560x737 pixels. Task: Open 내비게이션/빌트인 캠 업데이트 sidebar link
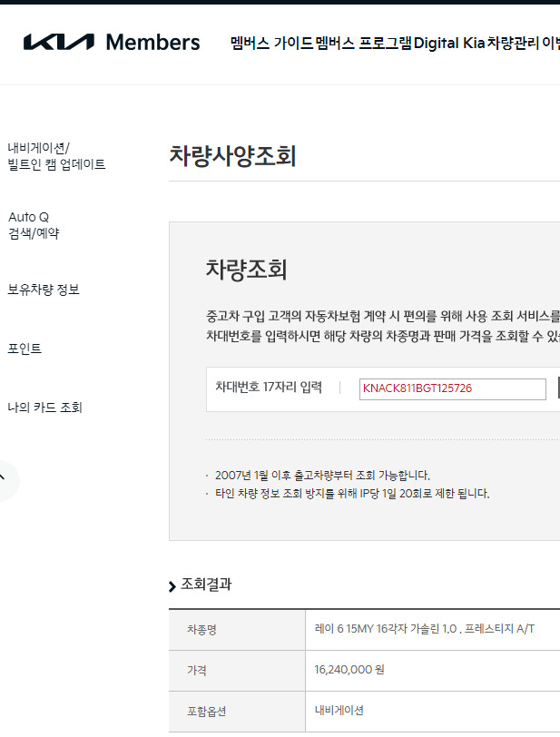(56, 156)
